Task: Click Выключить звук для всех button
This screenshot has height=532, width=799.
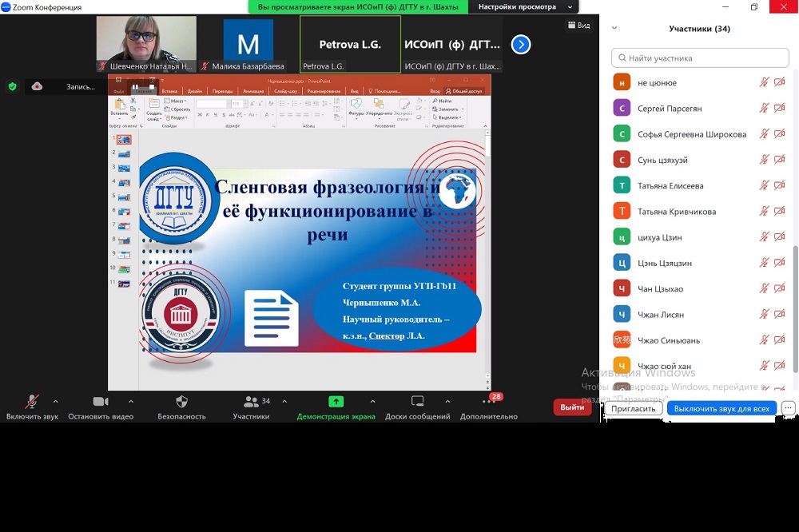Action: [721, 408]
